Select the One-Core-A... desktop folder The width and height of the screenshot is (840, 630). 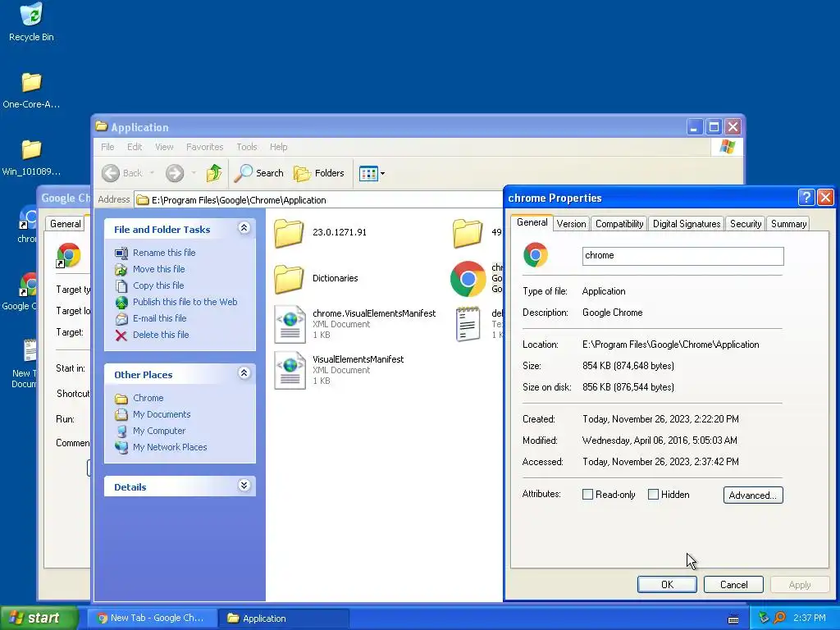(31, 90)
